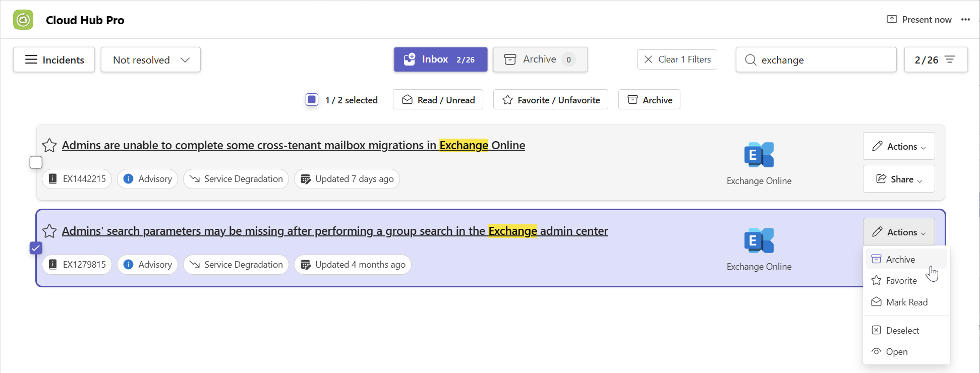Clear 1 Filters button

(x=677, y=59)
